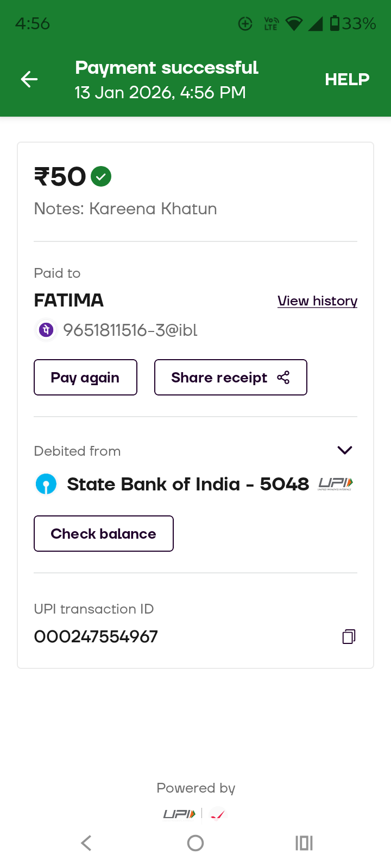Click the share icon on Share receipt
This screenshot has width=391, height=868.
point(283,378)
